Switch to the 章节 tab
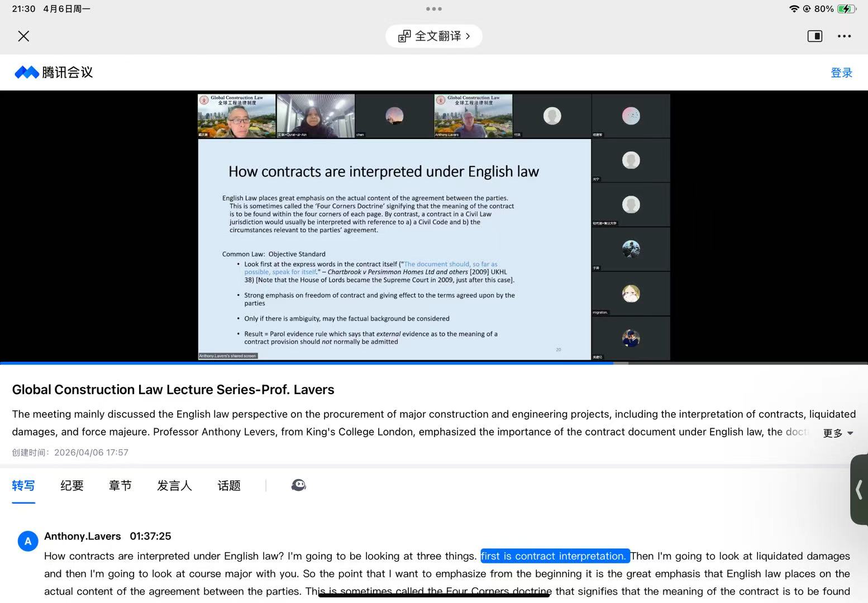The width and height of the screenshot is (868, 603). click(x=120, y=486)
